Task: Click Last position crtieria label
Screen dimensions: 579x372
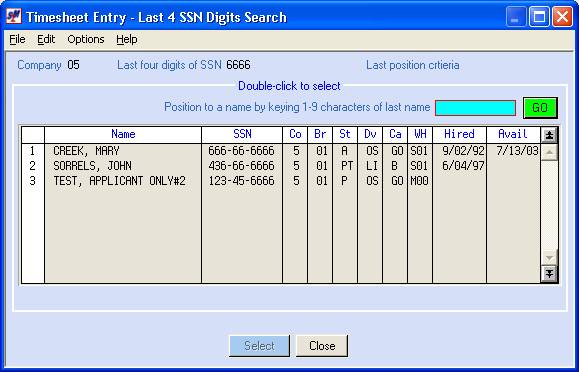Action: click(x=413, y=65)
